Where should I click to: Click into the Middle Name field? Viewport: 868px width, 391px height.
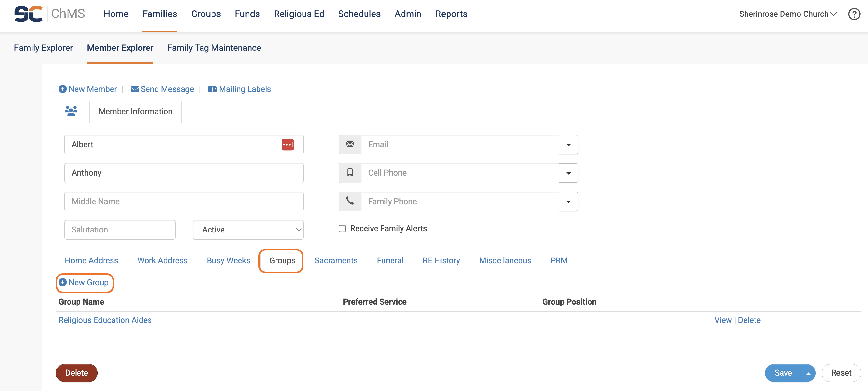click(184, 201)
